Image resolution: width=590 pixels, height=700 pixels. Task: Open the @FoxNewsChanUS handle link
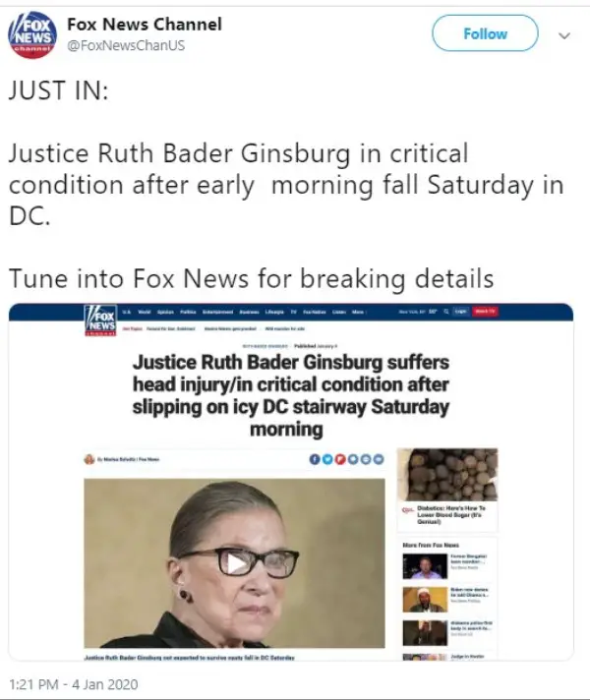(x=126, y=45)
